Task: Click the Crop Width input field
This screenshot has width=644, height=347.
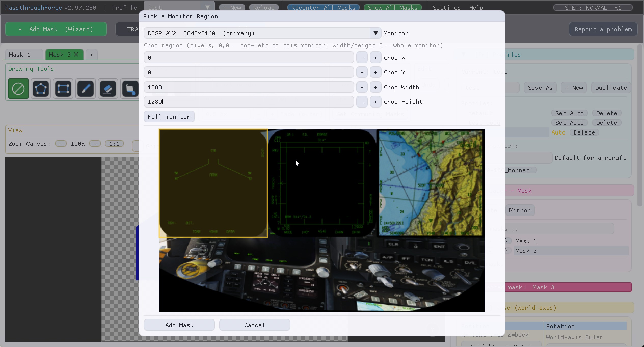Action: [x=249, y=87]
